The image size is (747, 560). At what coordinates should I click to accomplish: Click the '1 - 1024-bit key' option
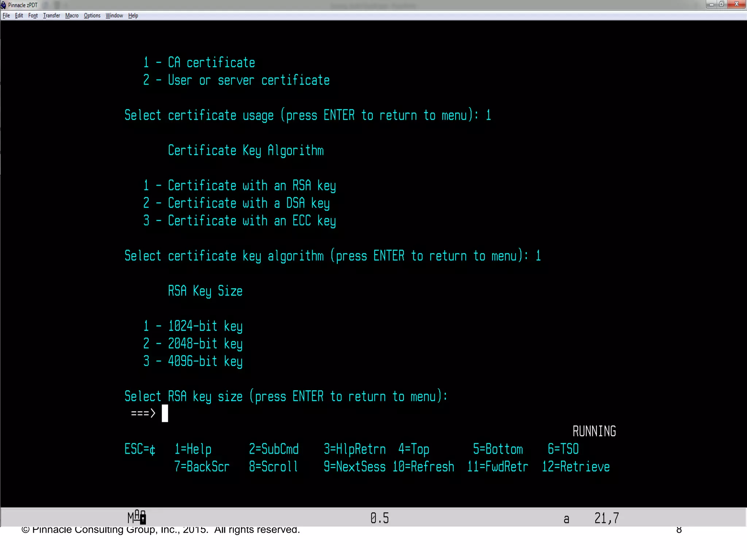point(193,326)
